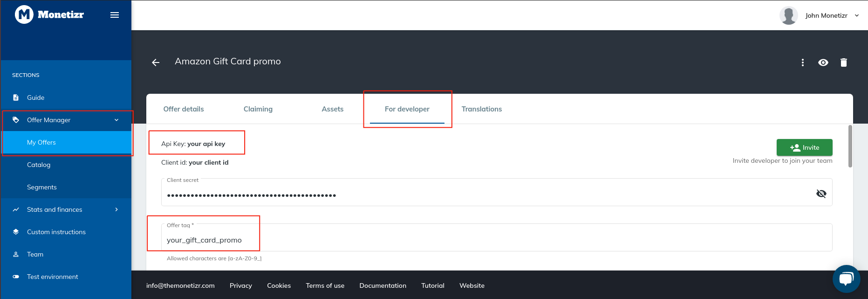Go back using the left arrow

tap(156, 62)
